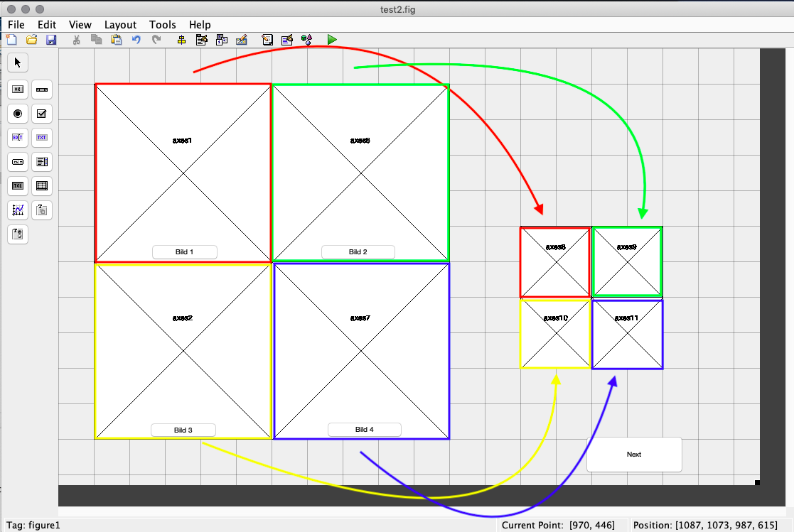This screenshot has height=532, width=794.
Task: Select the Listbox component tool
Action: 41,162
